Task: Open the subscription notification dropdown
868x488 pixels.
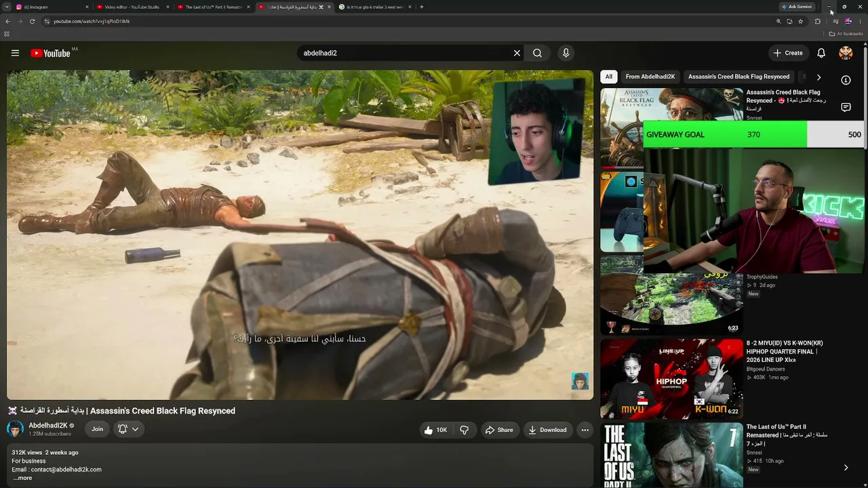Action: coord(128,429)
